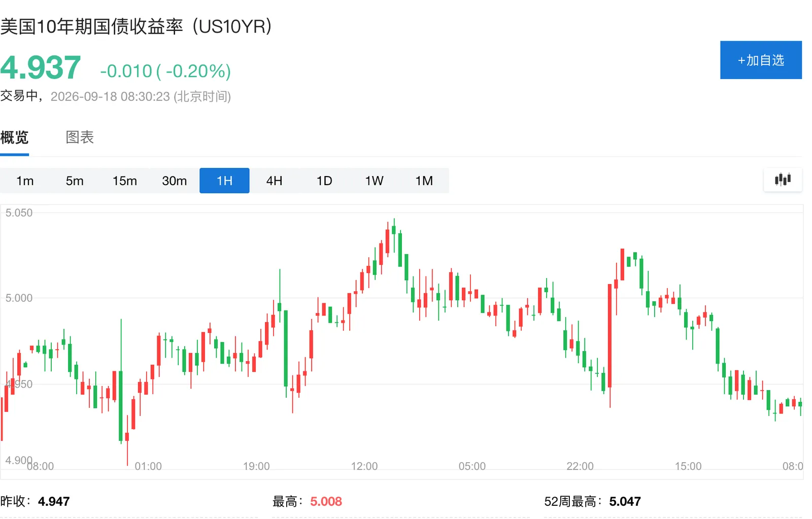This screenshot has height=519, width=812.
Task: Click the 12:00 time axis label
Action: [x=364, y=466]
